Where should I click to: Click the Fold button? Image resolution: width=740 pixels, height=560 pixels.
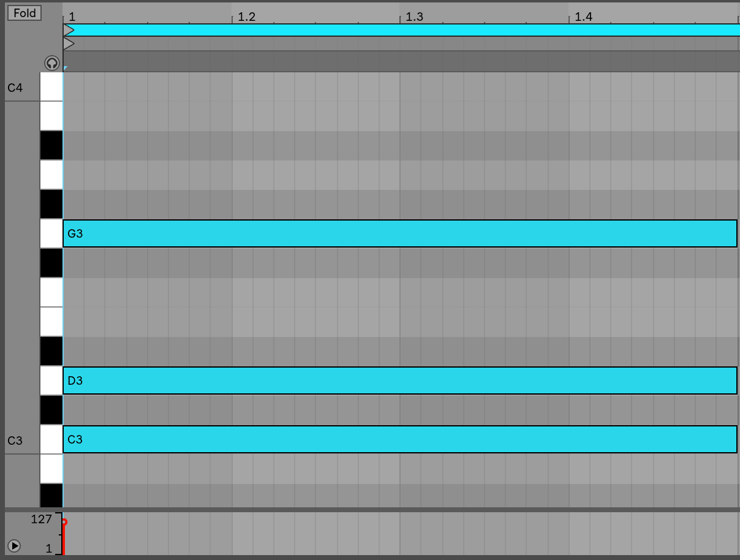tap(25, 13)
